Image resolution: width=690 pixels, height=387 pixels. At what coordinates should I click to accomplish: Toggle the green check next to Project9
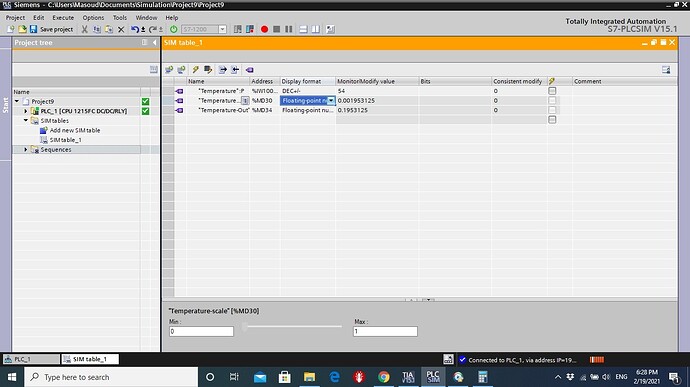click(x=145, y=101)
